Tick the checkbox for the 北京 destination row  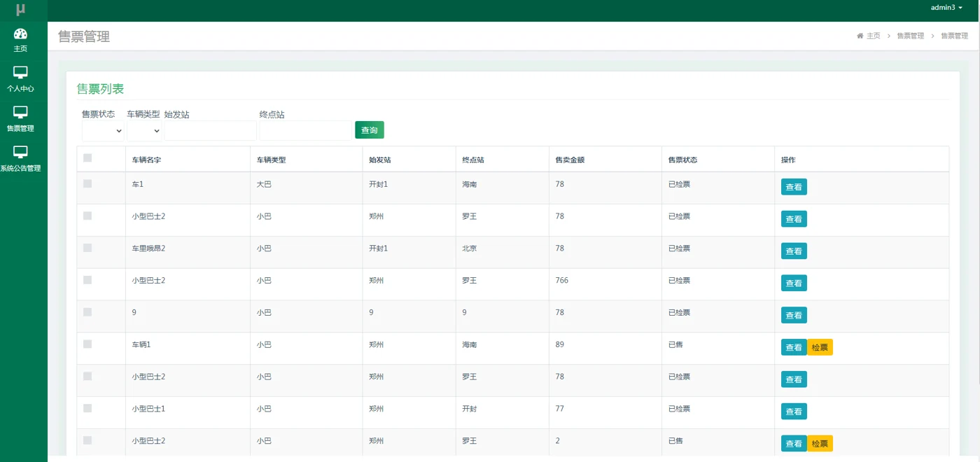point(87,248)
